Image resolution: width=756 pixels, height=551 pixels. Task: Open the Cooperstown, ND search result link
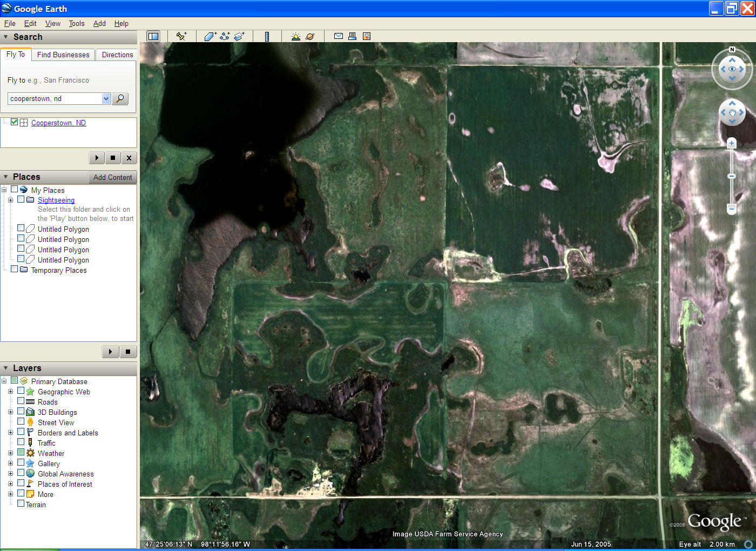tap(58, 123)
